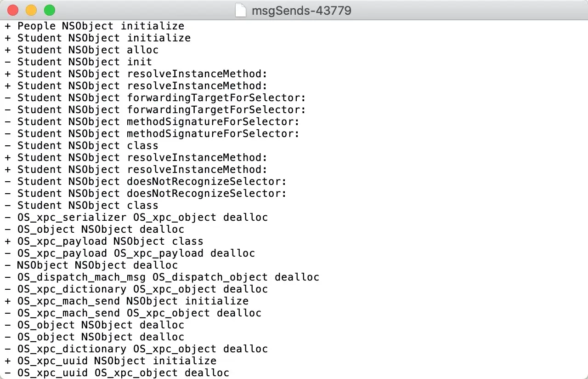Click the OS_xpc_serializer OS_xpc_object dealloc line
The image size is (588, 379).
click(x=136, y=218)
